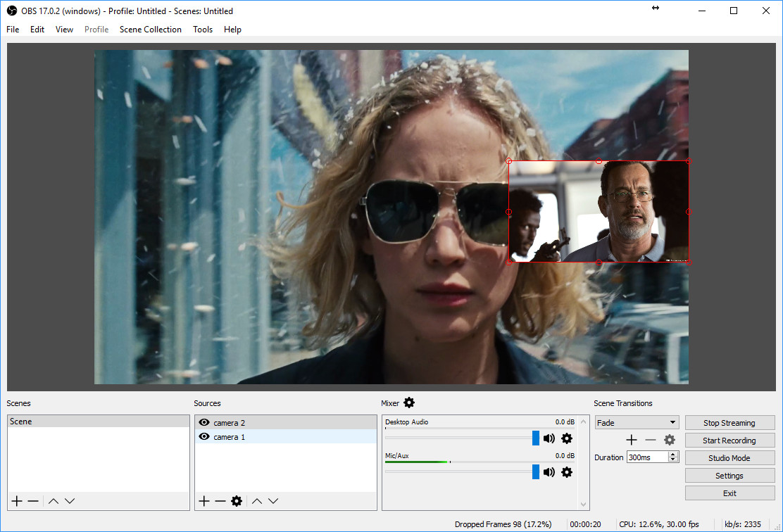Screen dimensions: 783x532
Task: Open Settings button
Action: pyautogui.click(x=729, y=476)
